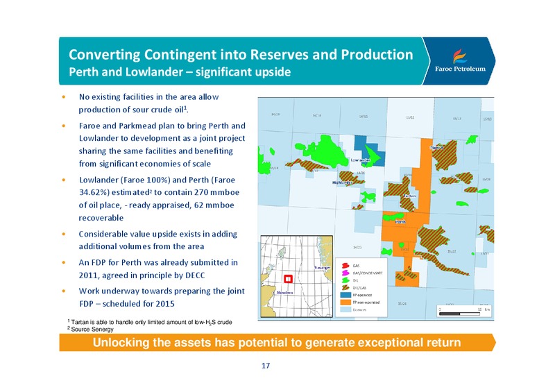This screenshot has height=392, width=555.
Task: Click the line 'from significant economies of scale'
Action: (145, 164)
